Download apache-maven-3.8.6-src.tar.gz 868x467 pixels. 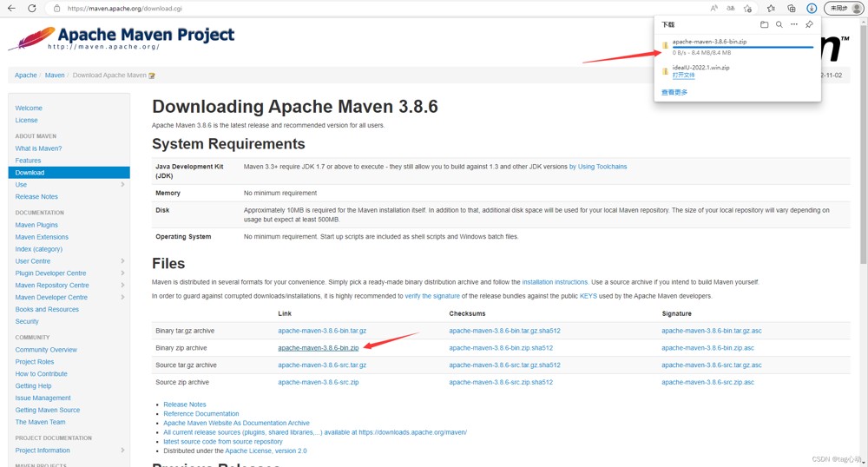click(322, 365)
